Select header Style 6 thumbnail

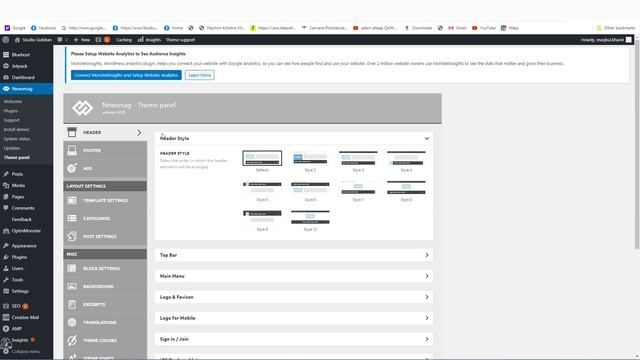pyautogui.click(x=310, y=188)
